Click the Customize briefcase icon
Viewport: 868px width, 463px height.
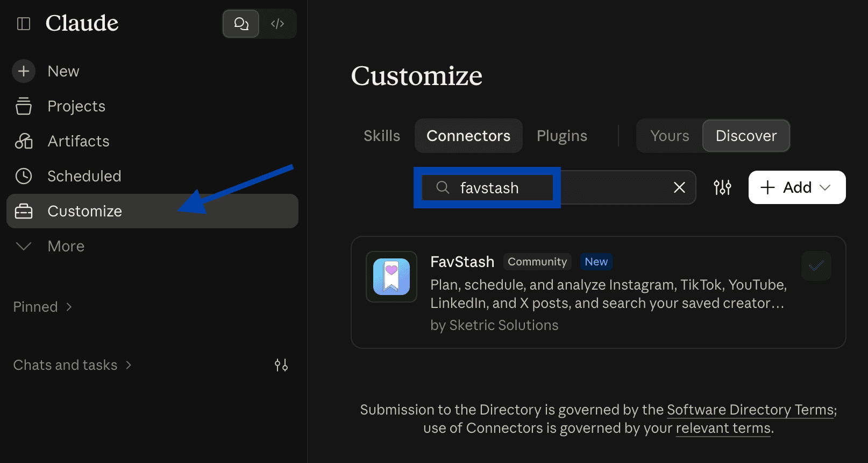[24, 211]
